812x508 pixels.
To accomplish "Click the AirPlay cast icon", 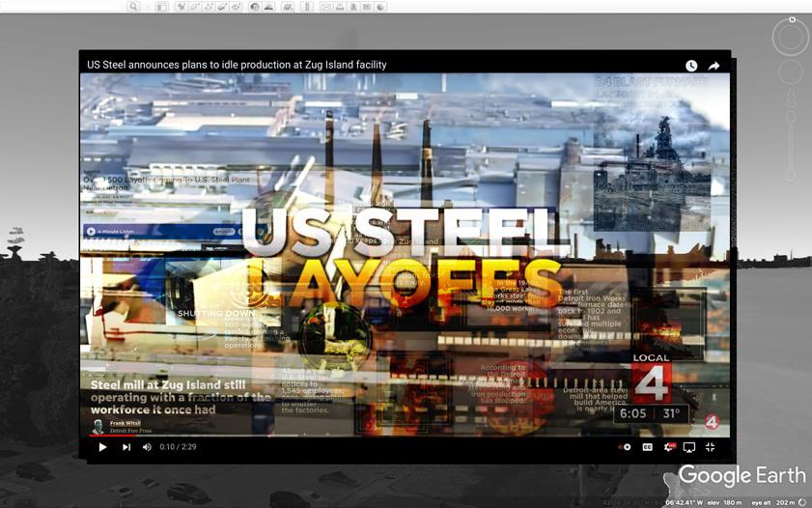I will (x=688, y=447).
